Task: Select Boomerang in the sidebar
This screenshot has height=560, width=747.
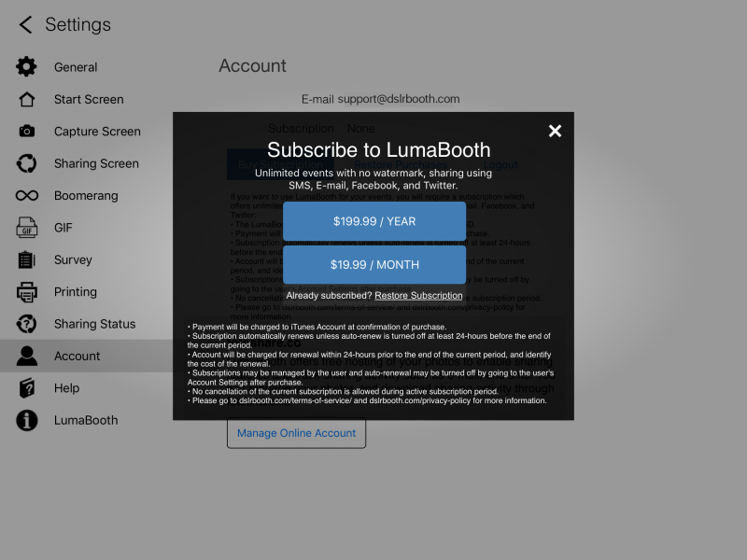Action: pos(86,196)
